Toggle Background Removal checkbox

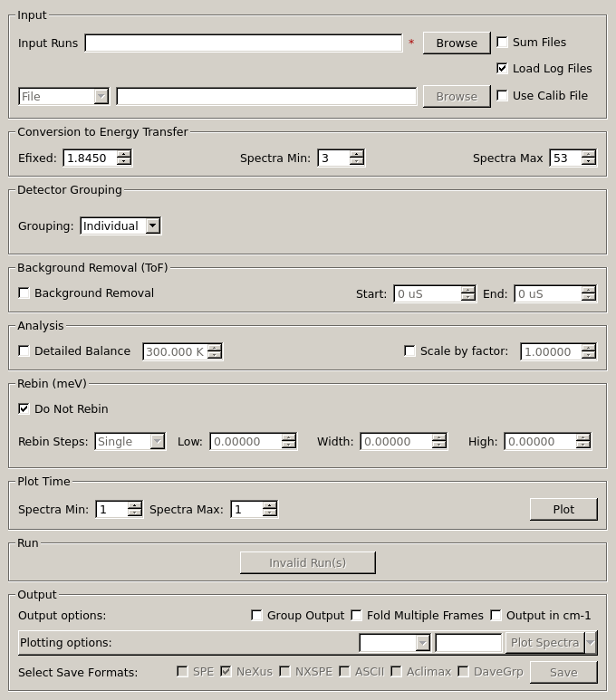(24, 292)
